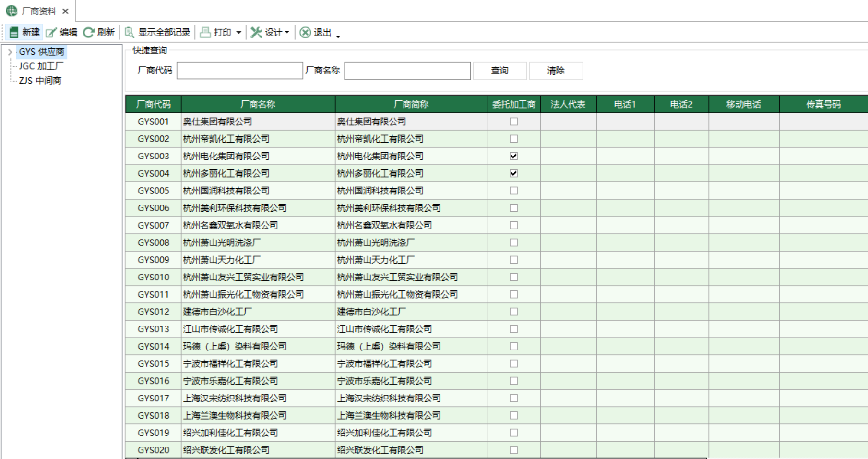Viewport: 868px width, 459px height.
Task: Click the 设计 tools icon
Action: pos(257,32)
